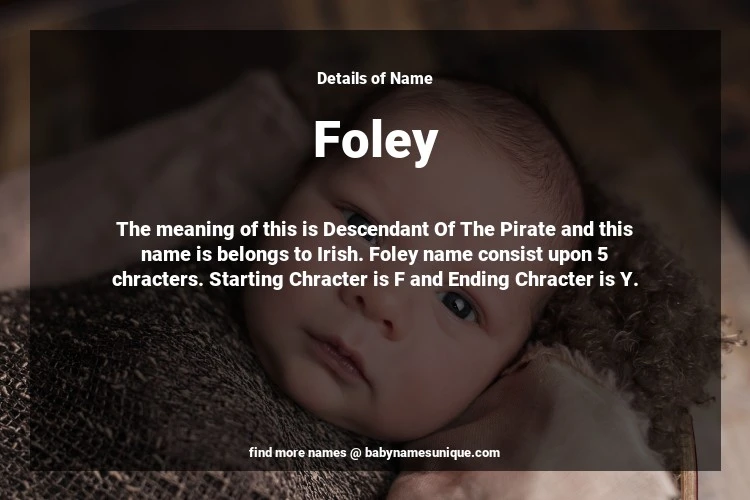This screenshot has height=500, width=750.
Task: Click the baby's eye below the description
Action: [x=458, y=304]
